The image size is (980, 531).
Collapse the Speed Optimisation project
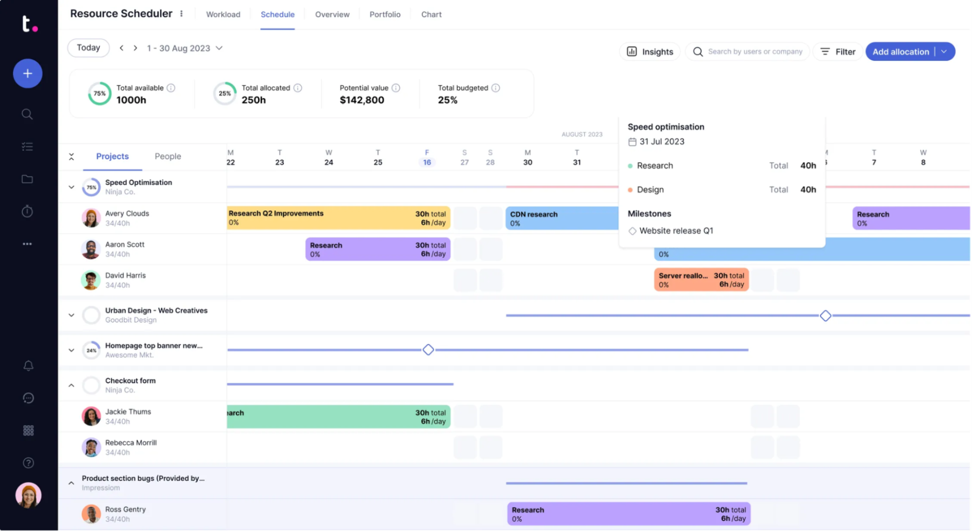pyautogui.click(x=71, y=187)
